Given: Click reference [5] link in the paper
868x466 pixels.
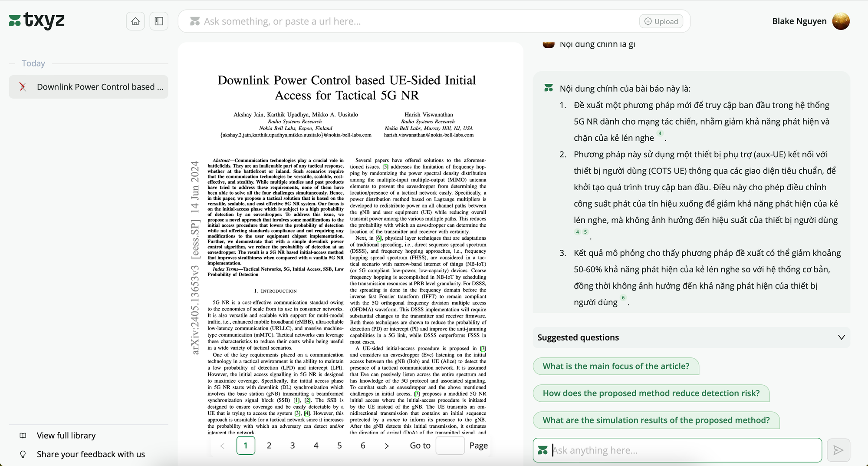Looking at the screenshot, I should tap(385, 167).
